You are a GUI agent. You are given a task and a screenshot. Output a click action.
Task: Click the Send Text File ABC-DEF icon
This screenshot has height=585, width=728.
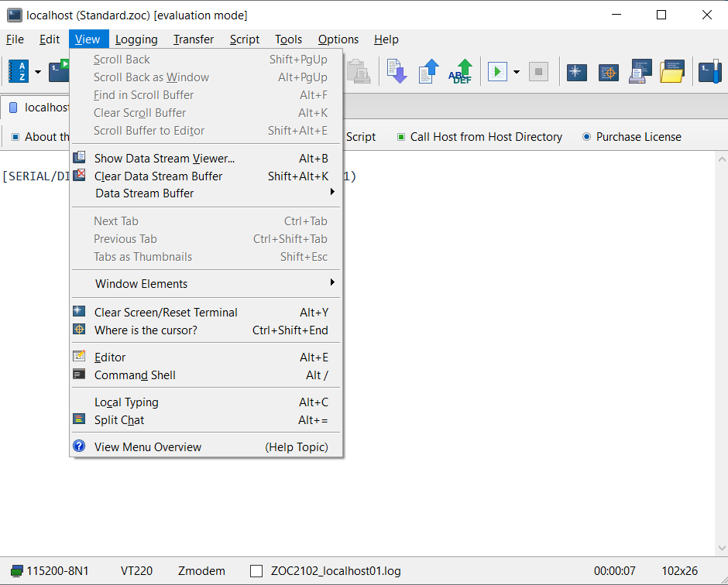point(460,71)
